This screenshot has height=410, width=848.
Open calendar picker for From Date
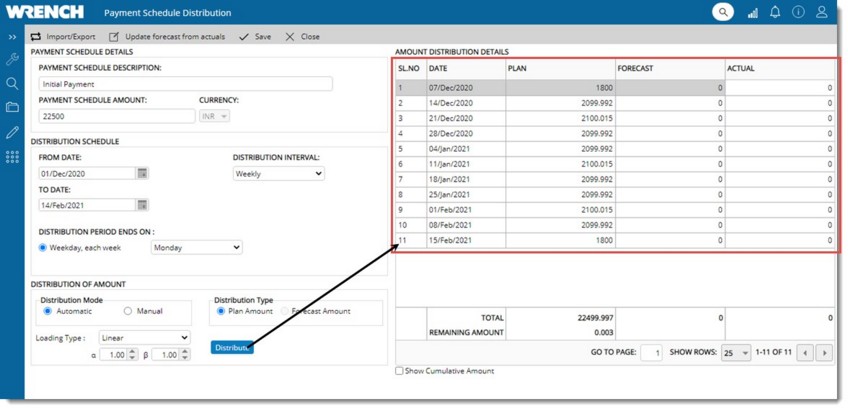(x=142, y=173)
